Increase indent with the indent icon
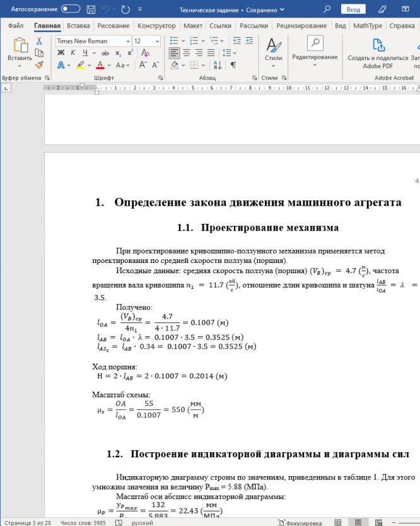This screenshot has width=420, height=526. click(x=249, y=41)
